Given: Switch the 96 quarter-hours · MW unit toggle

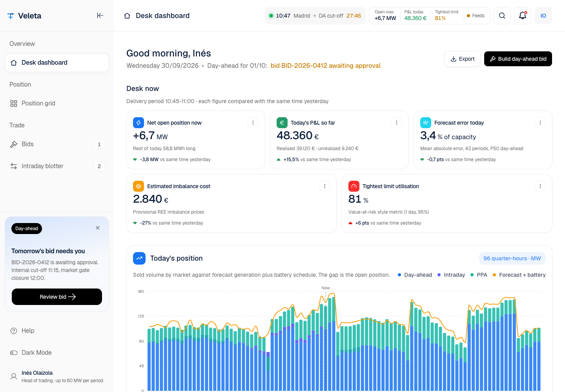Looking at the screenshot, I should [x=512, y=258].
